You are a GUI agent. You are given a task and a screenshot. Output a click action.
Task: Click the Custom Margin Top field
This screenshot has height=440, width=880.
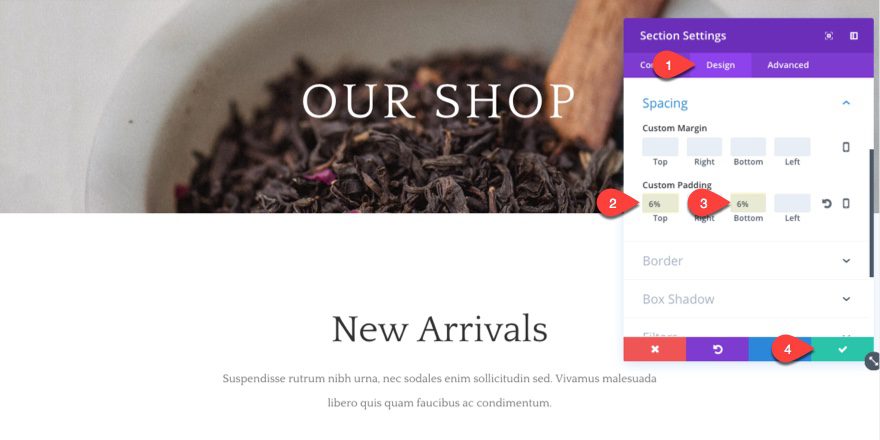(x=661, y=147)
